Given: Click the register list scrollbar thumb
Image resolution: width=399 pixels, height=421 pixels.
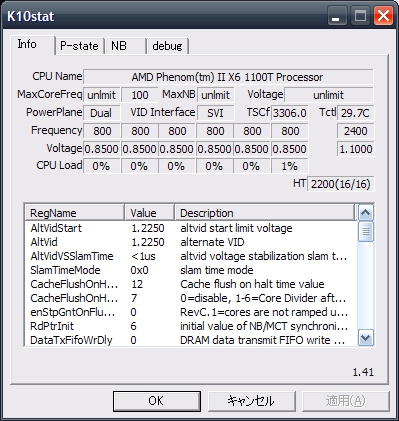Looking at the screenshot, I should coord(366,231).
